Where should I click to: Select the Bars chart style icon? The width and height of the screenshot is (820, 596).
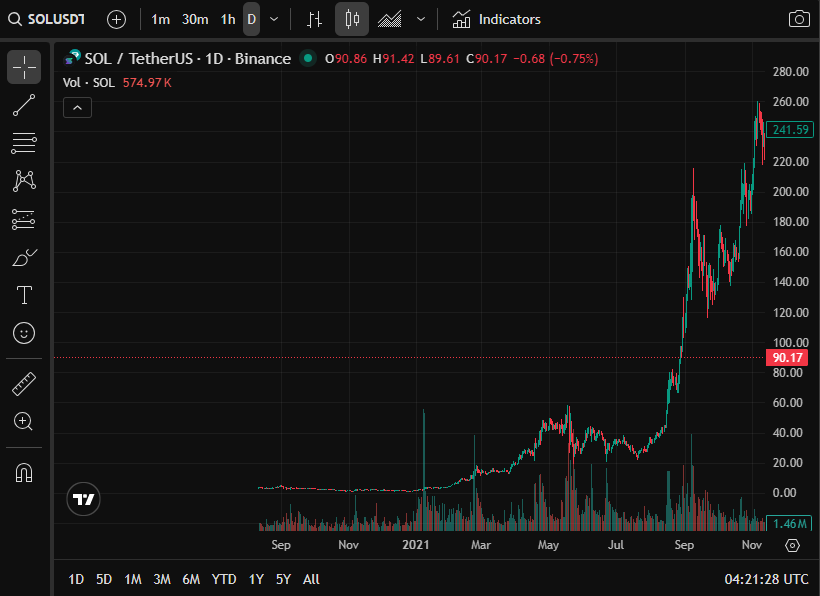tap(314, 19)
